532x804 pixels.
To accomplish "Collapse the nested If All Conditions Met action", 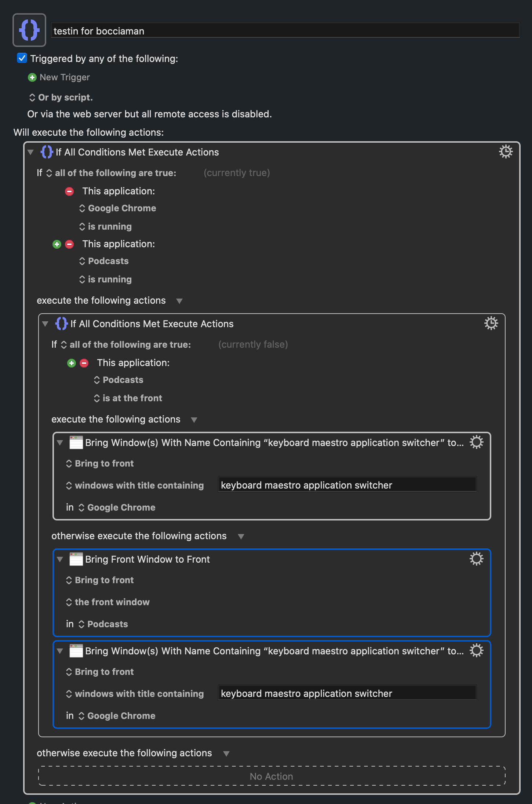I will (x=45, y=324).
